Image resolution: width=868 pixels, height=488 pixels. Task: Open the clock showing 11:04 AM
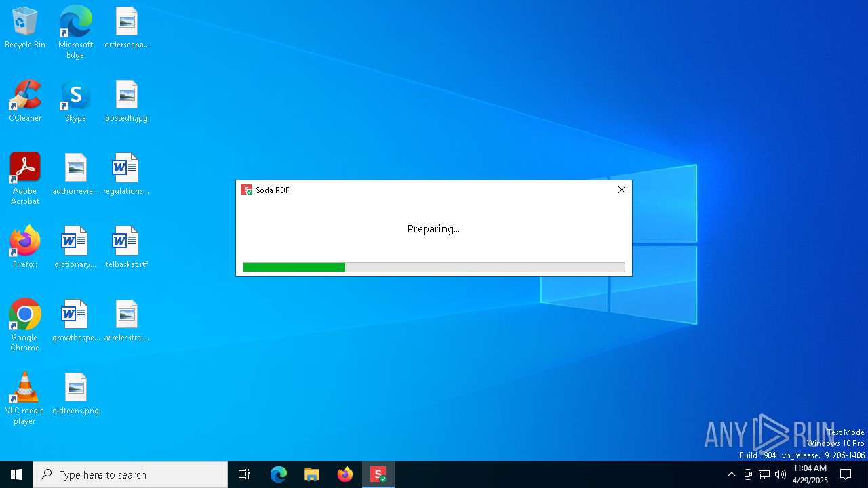pyautogui.click(x=810, y=474)
